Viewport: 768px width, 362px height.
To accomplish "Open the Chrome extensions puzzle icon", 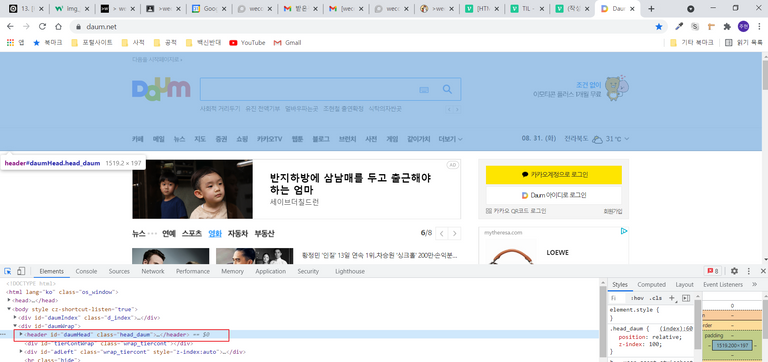I will click(x=727, y=26).
